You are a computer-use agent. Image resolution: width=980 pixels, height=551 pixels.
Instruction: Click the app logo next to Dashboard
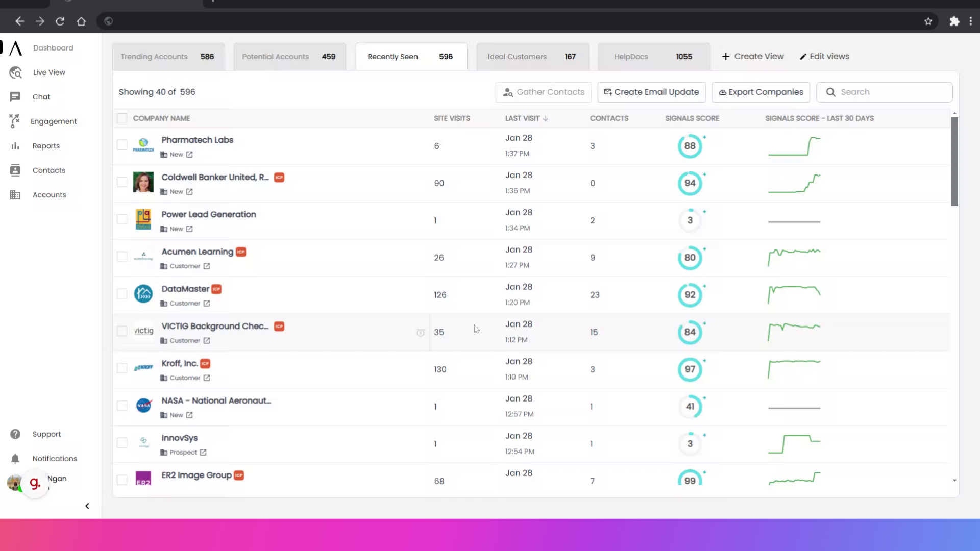(x=16, y=48)
